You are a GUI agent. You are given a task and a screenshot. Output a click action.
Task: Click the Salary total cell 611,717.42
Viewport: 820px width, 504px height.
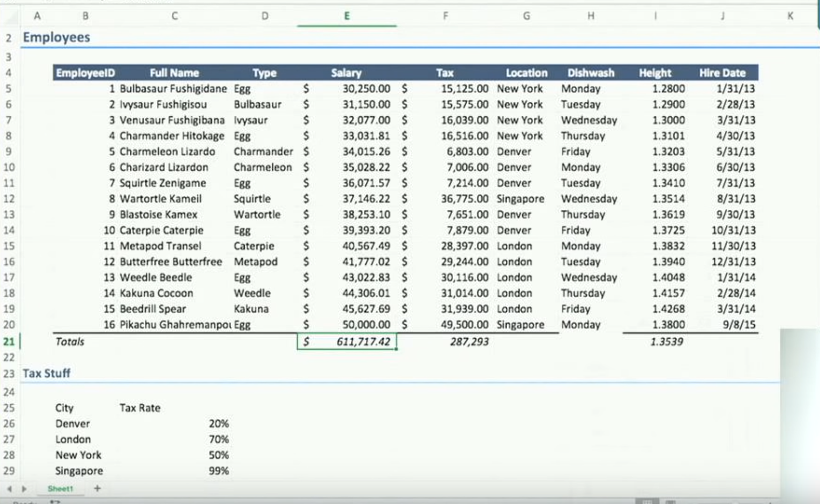point(347,342)
